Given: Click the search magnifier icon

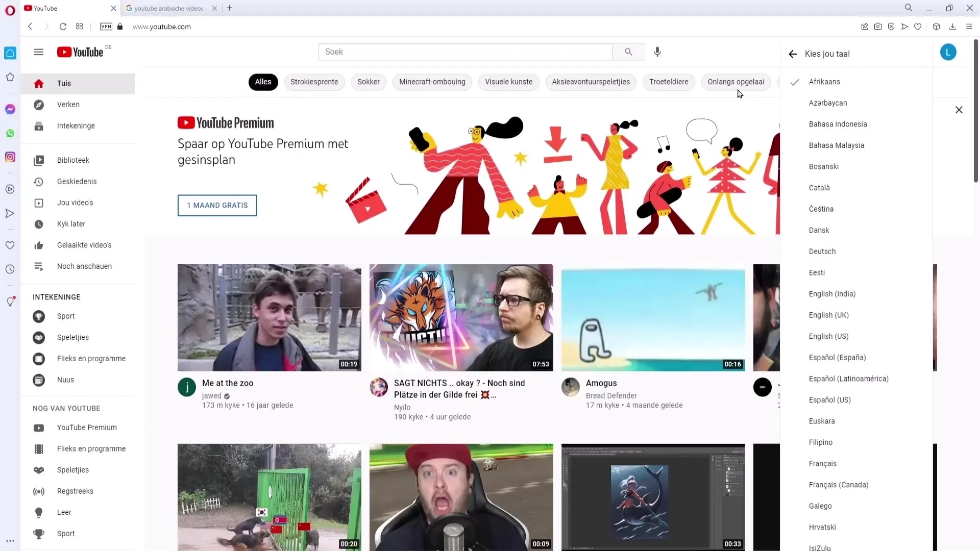Looking at the screenshot, I should pyautogui.click(x=628, y=52).
